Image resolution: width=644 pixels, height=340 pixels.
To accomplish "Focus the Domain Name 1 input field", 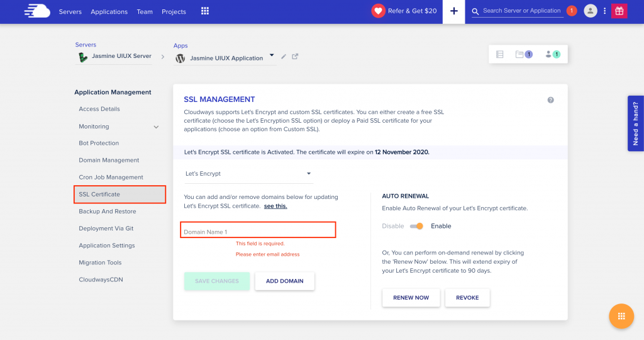I will [258, 230].
